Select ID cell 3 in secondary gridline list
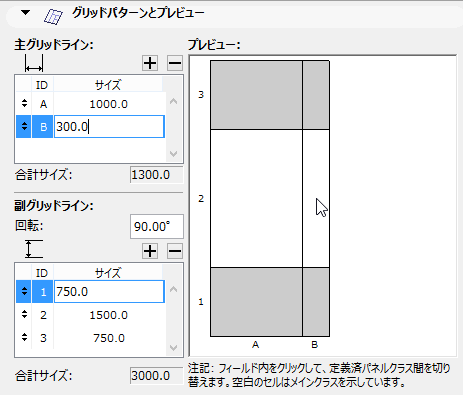Screen dimensions: 463x395 coord(43,338)
